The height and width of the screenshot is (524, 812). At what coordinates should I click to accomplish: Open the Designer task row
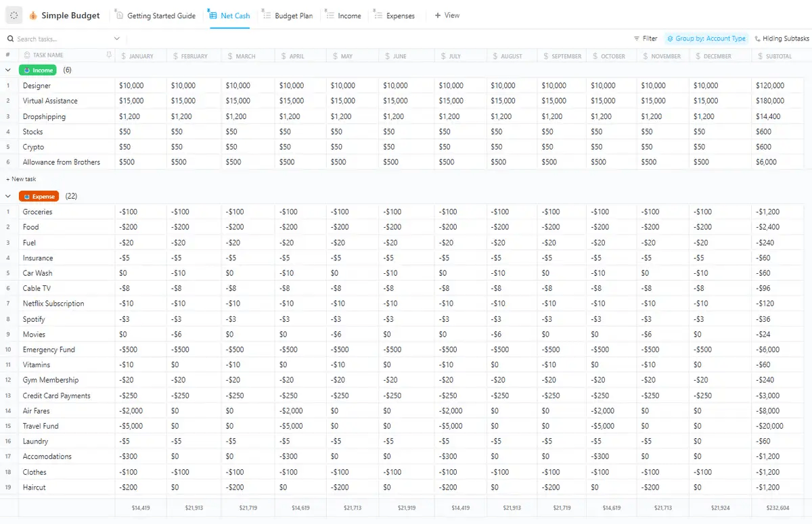coord(37,86)
